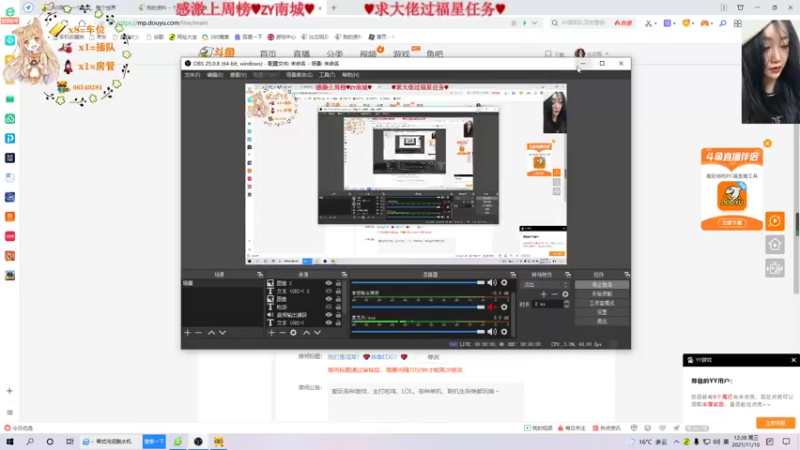Remove the selected source with the minus icon

(282, 333)
